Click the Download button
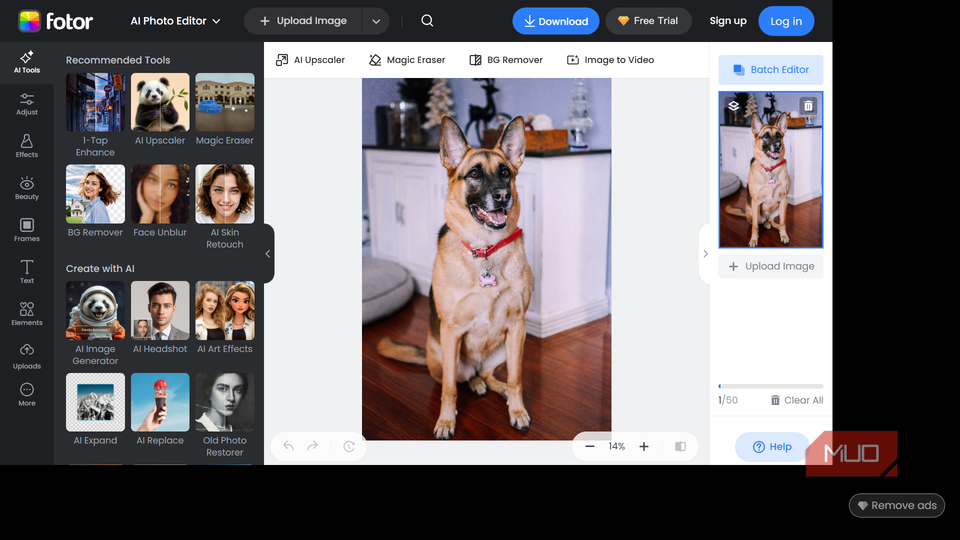The image size is (960, 540). (556, 21)
